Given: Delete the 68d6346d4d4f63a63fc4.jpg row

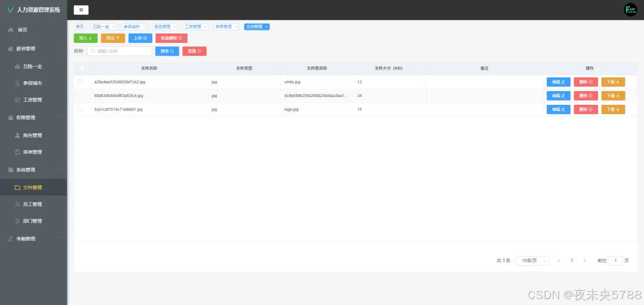Looking at the screenshot, I should tap(586, 96).
